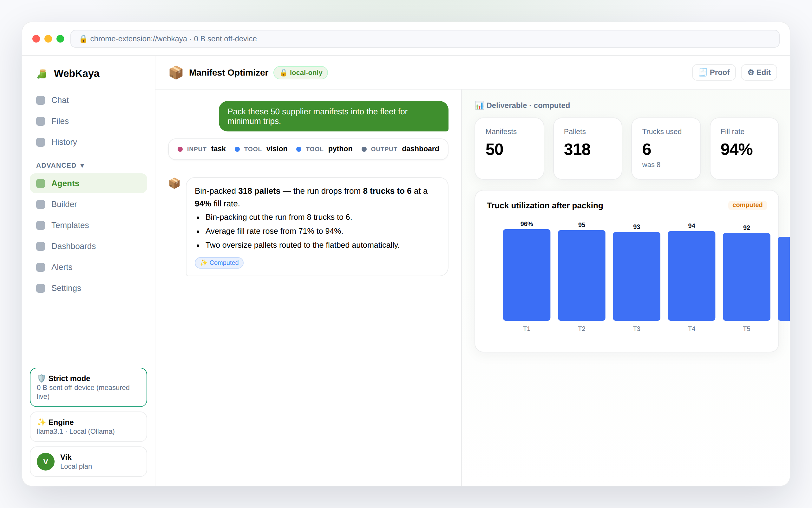Click the 'was 8' text under Trucks used
This screenshot has height=508, width=812.
click(651, 165)
